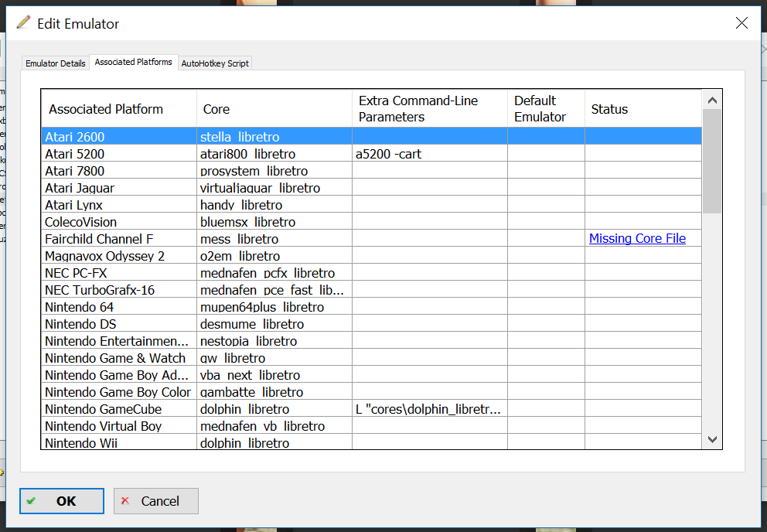Image resolution: width=767 pixels, height=532 pixels.
Task: Open the AutoHotkey Script tab
Action: [x=215, y=63]
